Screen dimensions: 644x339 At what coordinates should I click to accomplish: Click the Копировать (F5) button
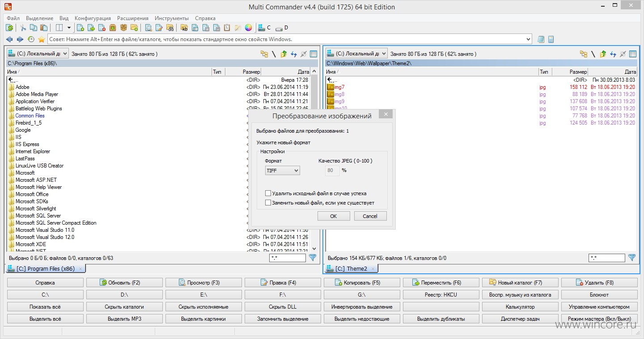[x=362, y=283]
